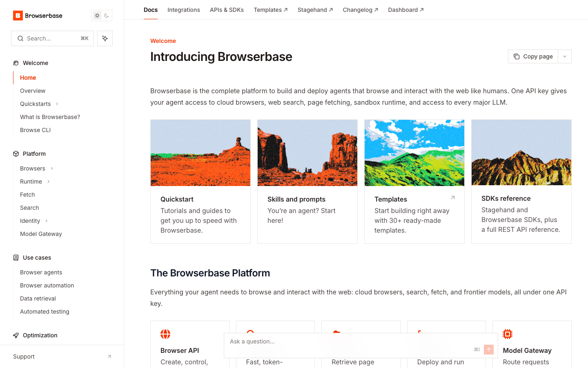
Task: Click the Optimization rocket icon
Action: (16, 335)
